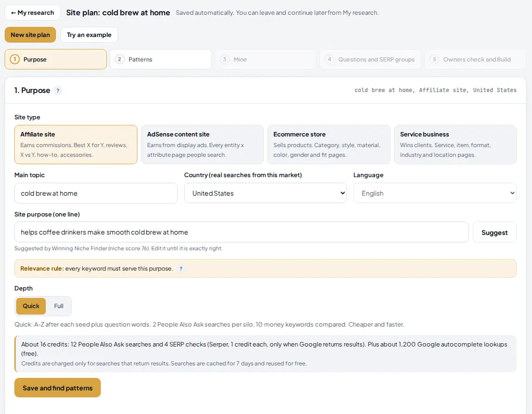Click Suggest for the site purpose
This screenshot has width=532, height=414.
(495, 233)
